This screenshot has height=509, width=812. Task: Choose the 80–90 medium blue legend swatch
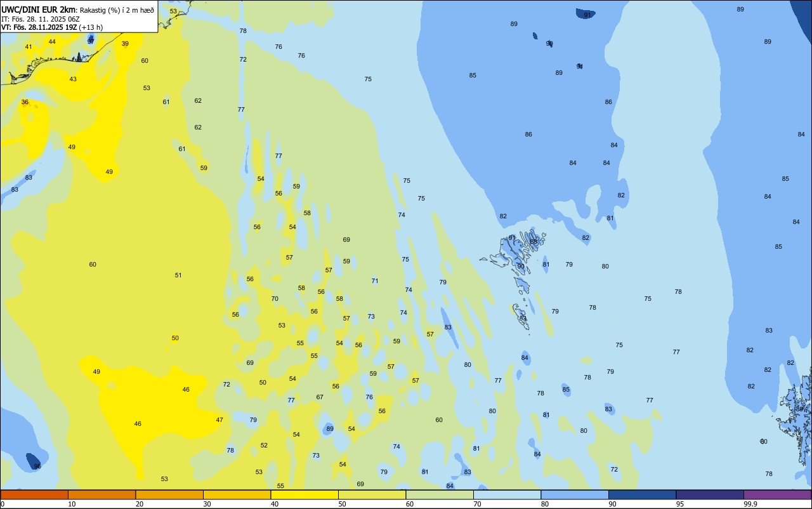575,494
